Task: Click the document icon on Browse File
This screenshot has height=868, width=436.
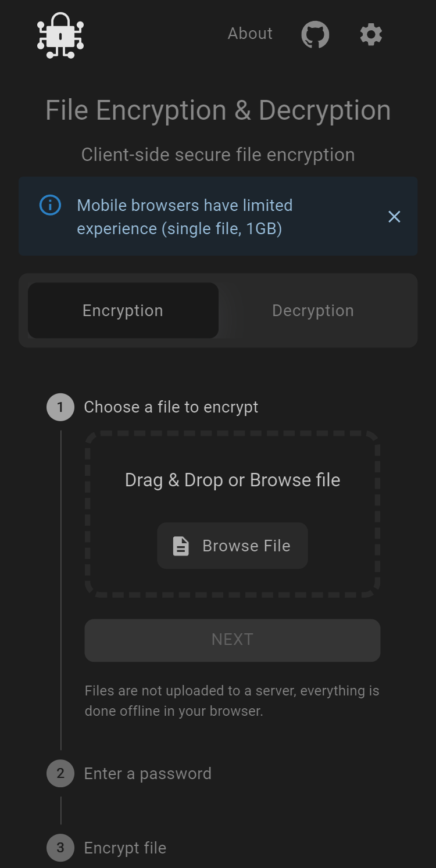Action: (181, 546)
